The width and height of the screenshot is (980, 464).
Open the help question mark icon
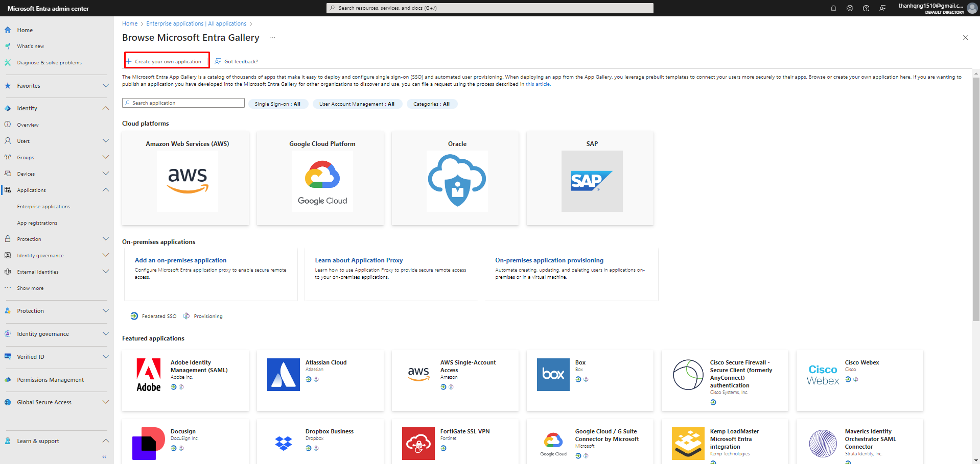tap(866, 8)
